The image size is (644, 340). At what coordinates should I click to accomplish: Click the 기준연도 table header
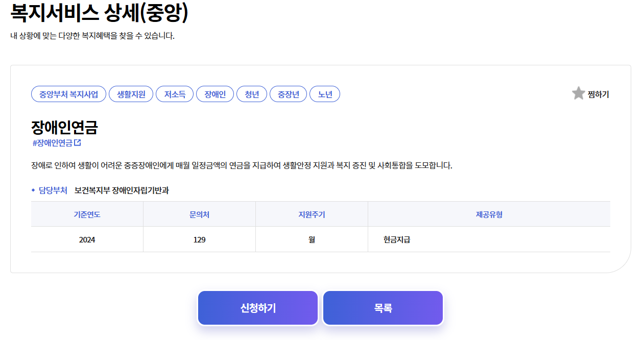pos(87,213)
